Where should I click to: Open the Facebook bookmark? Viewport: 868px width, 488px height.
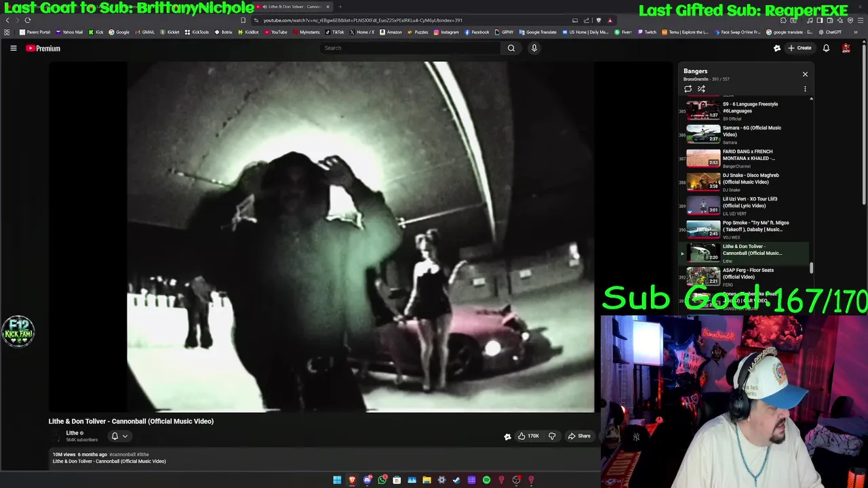pos(477,32)
